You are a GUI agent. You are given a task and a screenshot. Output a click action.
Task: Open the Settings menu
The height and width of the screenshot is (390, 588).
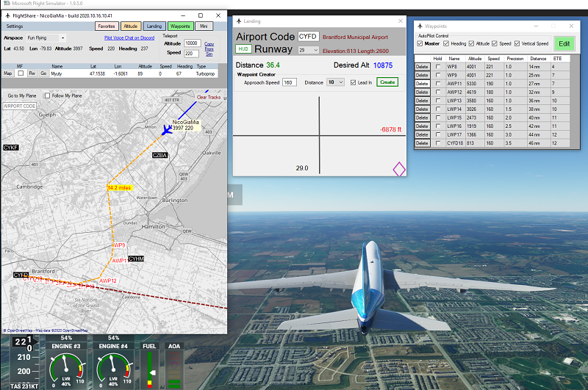pos(15,26)
